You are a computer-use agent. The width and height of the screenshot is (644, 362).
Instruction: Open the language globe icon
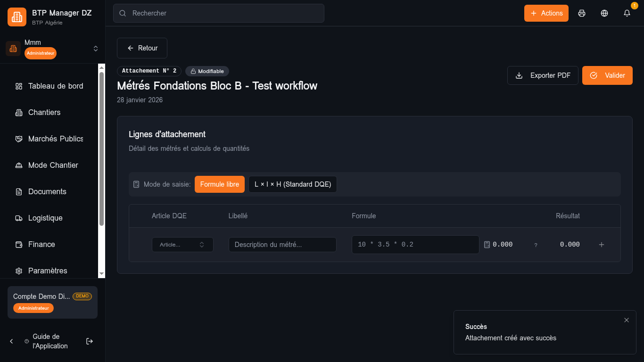604,13
